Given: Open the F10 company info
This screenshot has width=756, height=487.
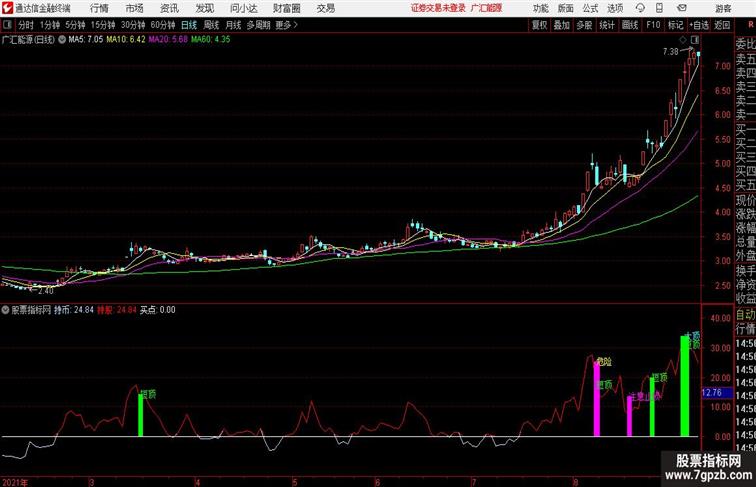Looking at the screenshot, I should click(653, 25).
